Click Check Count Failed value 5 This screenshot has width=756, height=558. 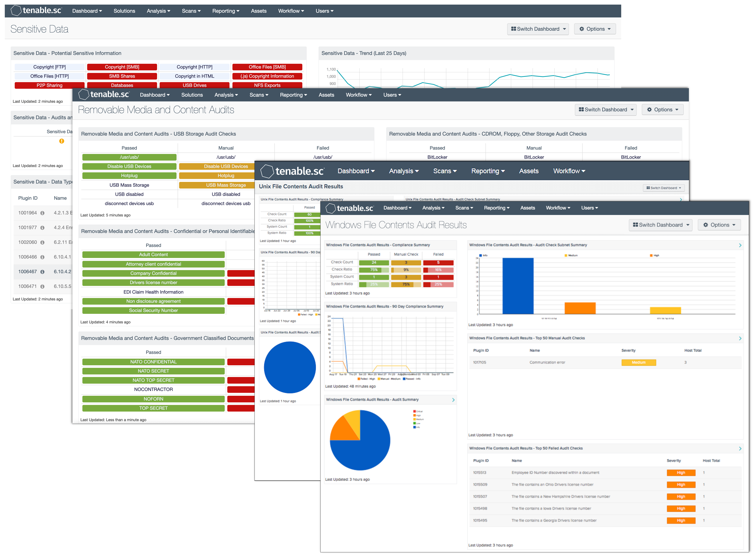click(x=439, y=263)
